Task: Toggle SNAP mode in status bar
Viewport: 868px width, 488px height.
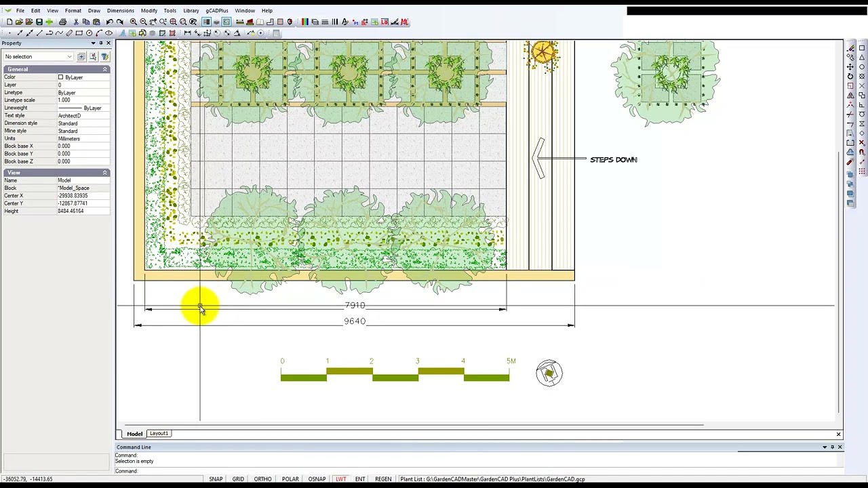Action: pos(216,479)
